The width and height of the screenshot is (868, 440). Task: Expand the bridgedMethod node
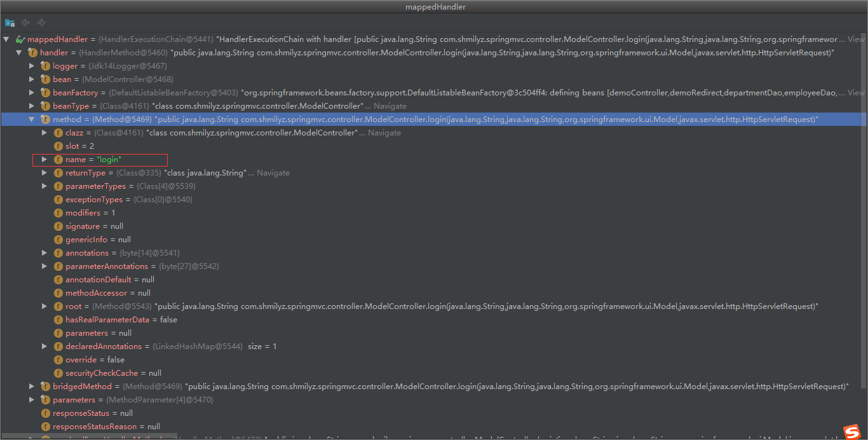[31, 386]
